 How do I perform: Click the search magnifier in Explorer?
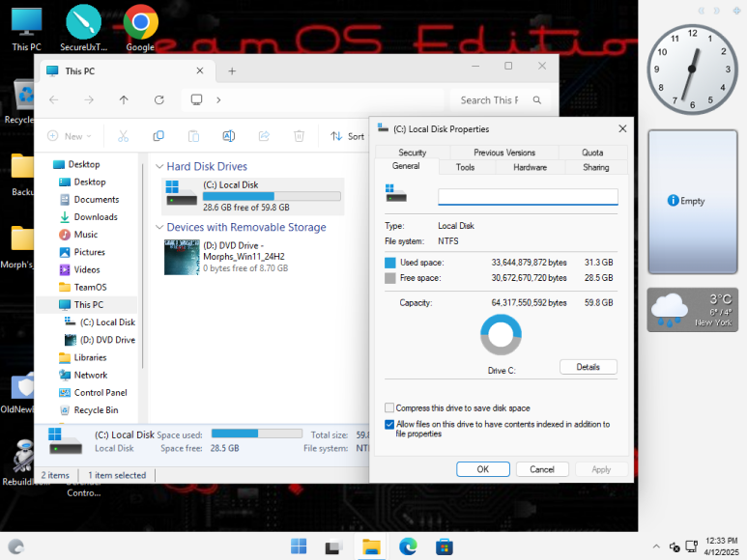click(x=537, y=99)
